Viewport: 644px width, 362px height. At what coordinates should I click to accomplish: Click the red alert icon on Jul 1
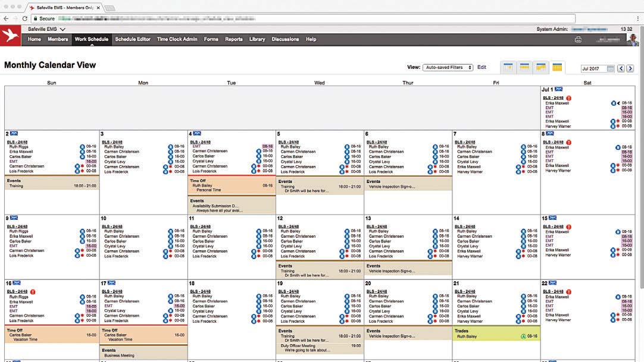click(x=568, y=97)
